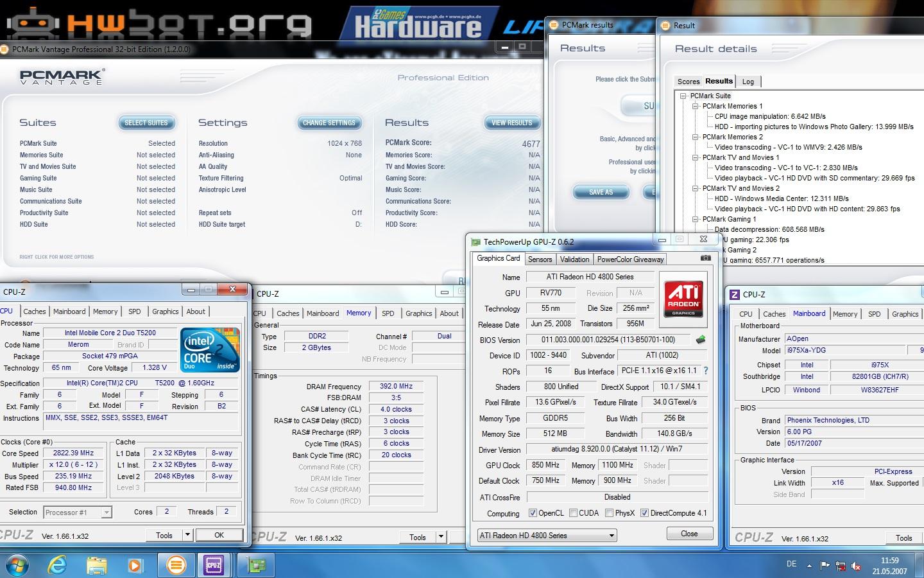Click the GPU Name field ATI Radeon HD 4800 Series

pos(590,277)
